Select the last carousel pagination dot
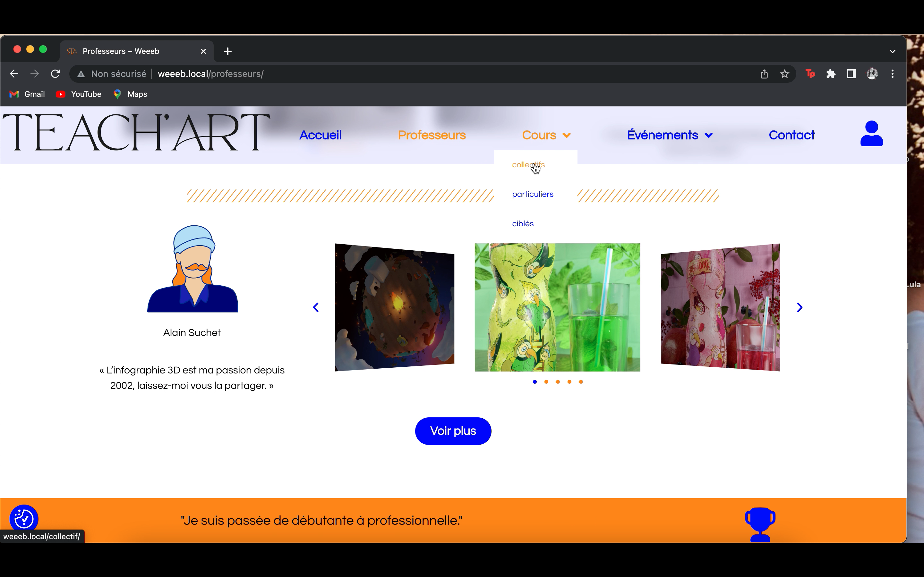 pyautogui.click(x=581, y=381)
